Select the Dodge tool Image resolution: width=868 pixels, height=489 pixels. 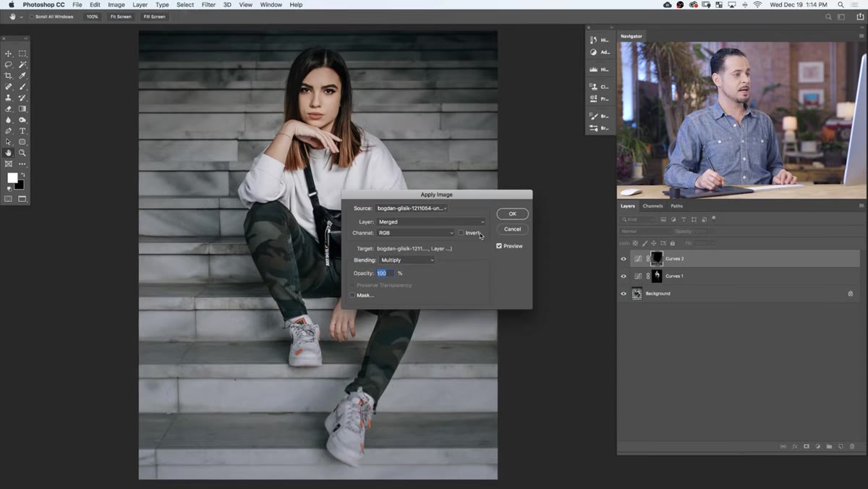point(22,120)
